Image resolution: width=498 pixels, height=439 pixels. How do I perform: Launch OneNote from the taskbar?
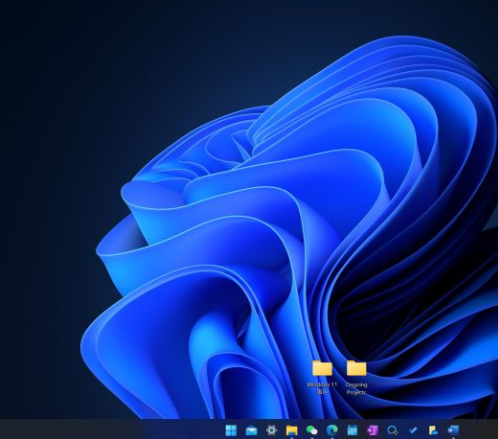pos(372,430)
